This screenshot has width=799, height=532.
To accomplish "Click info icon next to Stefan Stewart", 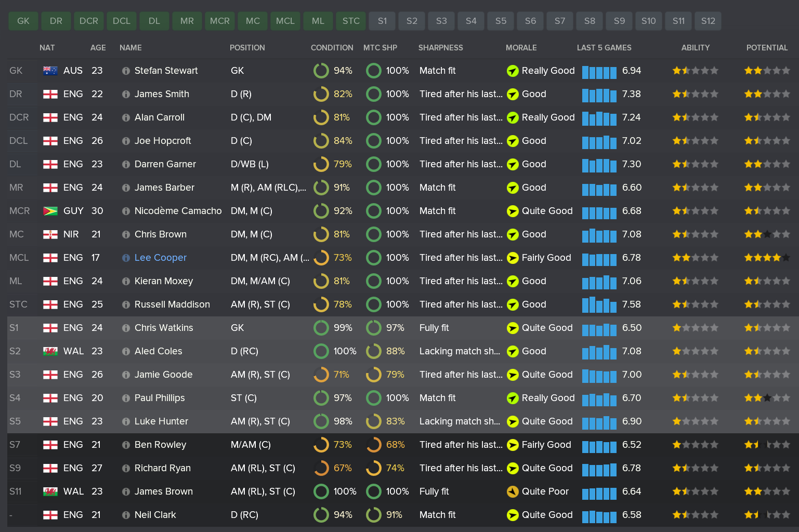I will pos(126,71).
